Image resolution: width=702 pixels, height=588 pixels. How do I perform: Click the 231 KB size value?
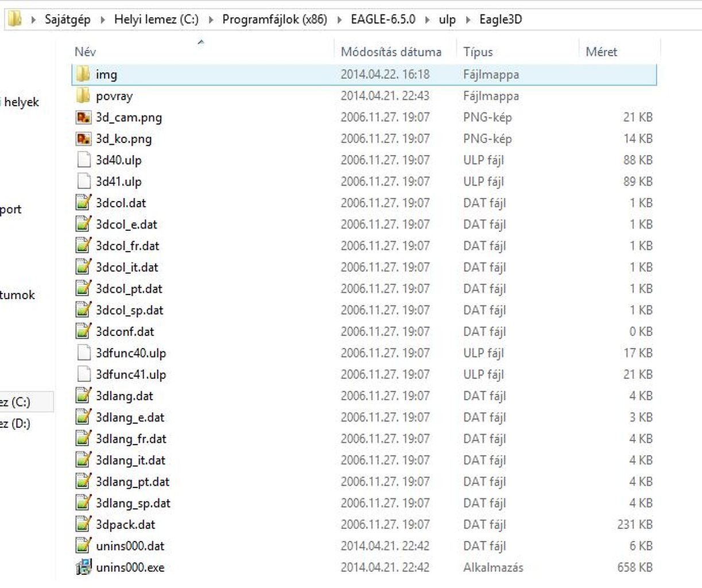635,524
